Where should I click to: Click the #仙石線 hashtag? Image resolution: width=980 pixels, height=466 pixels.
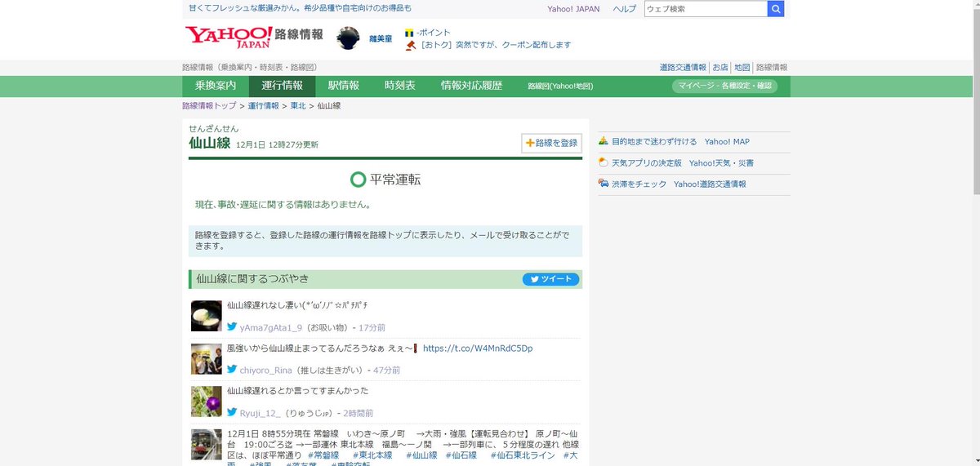[461, 455]
